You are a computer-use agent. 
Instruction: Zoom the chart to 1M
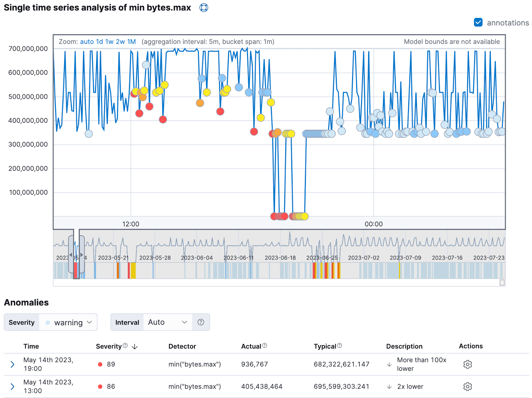point(132,42)
